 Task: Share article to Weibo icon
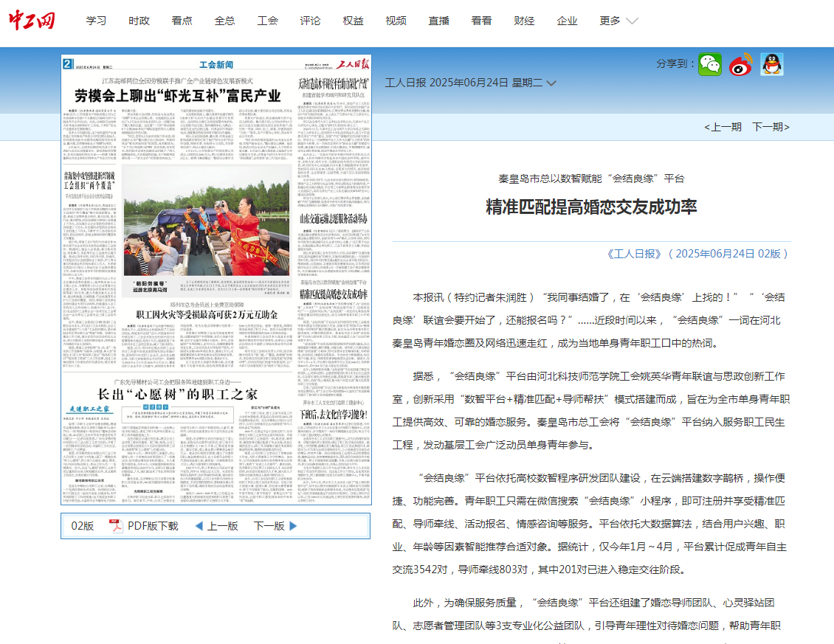click(x=740, y=65)
